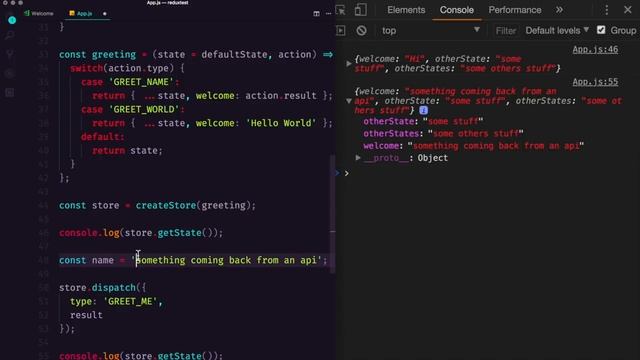Click the console Filter input field
This screenshot has width=640, height=360.
[505, 31]
